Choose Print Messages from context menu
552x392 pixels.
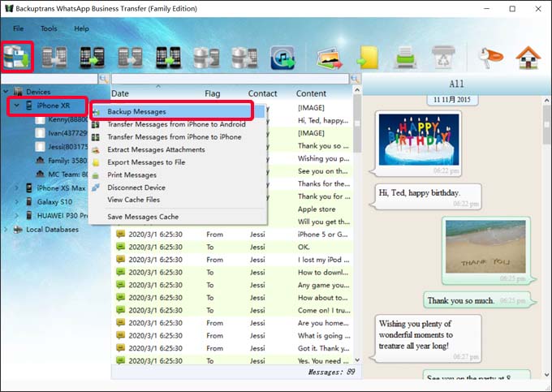[x=177, y=174]
